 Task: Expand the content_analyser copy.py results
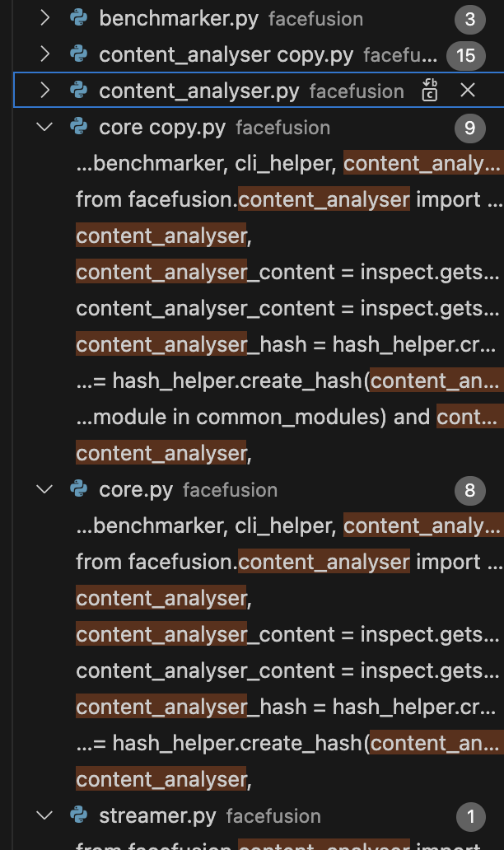point(45,54)
